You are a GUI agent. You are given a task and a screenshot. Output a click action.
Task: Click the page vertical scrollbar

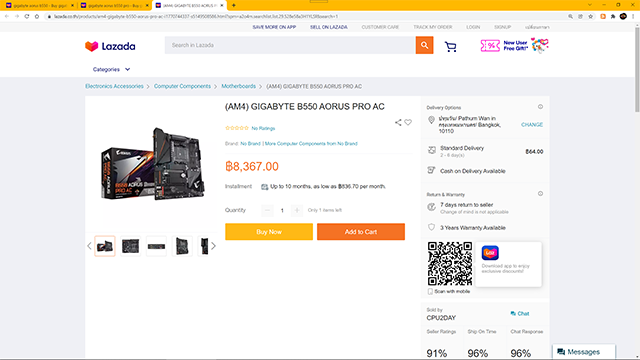(637, 69)
